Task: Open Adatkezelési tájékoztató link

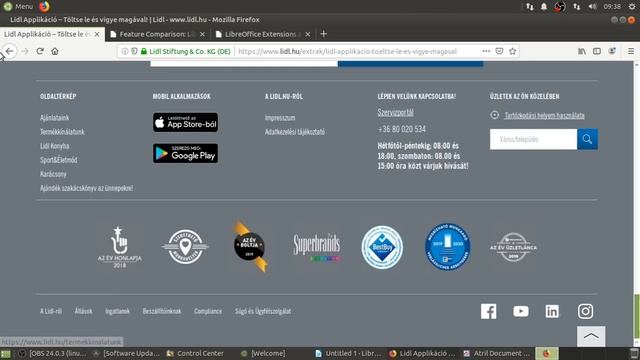Action: 295,132
